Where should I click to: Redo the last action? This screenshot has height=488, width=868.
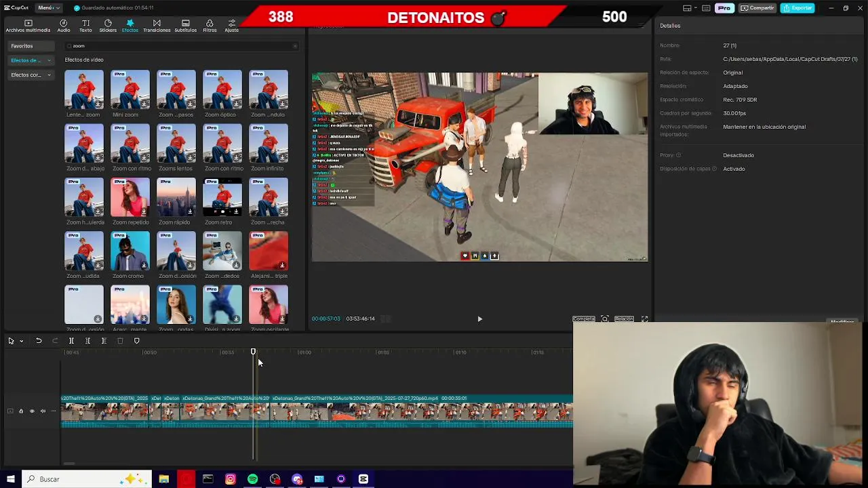click(55, 341)
